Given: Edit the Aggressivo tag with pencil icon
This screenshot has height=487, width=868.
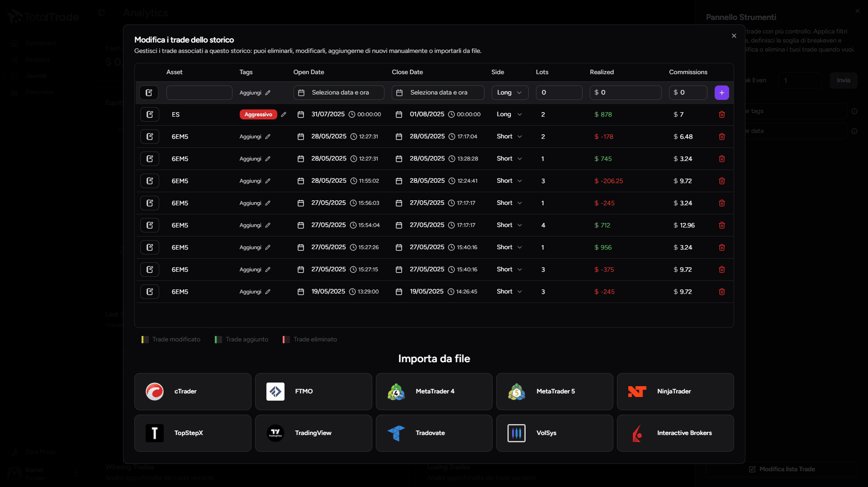Looking at the screenshot, I should pos(284,114).
